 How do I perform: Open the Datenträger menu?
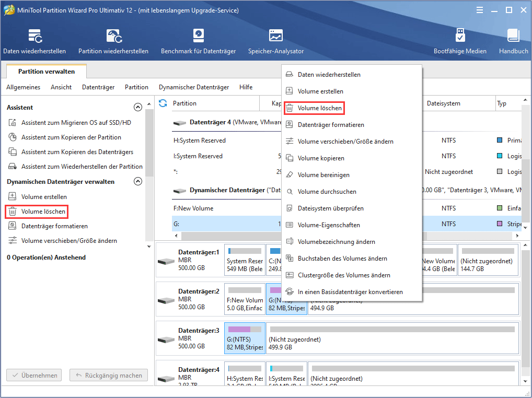(x=98, y=87)
